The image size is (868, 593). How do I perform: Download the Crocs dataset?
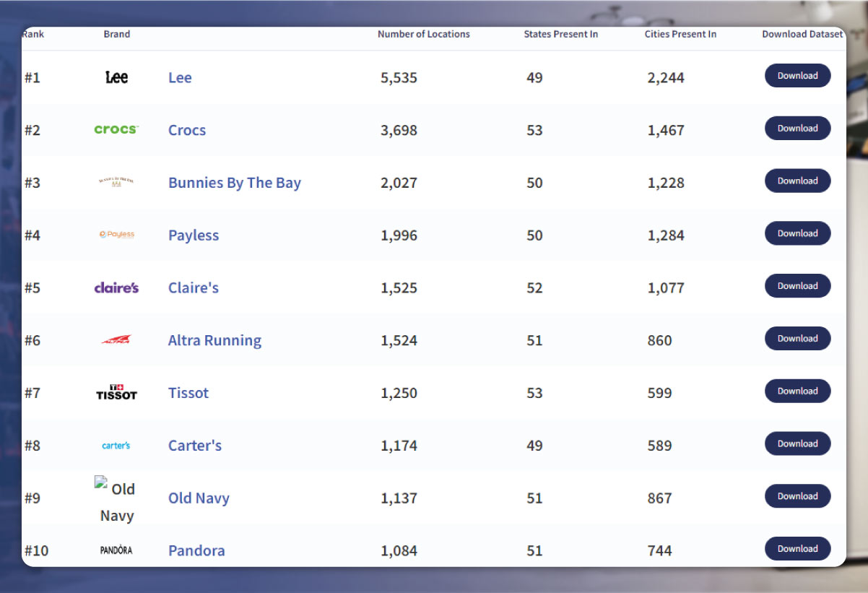798,129
